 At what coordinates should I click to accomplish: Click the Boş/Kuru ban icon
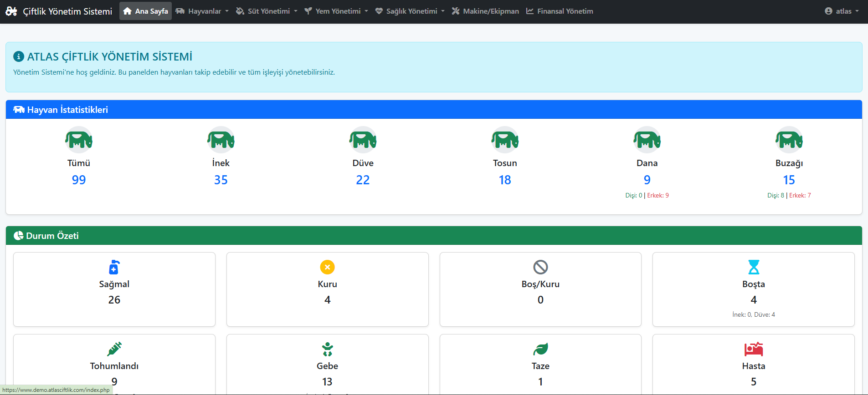[540, 267]
